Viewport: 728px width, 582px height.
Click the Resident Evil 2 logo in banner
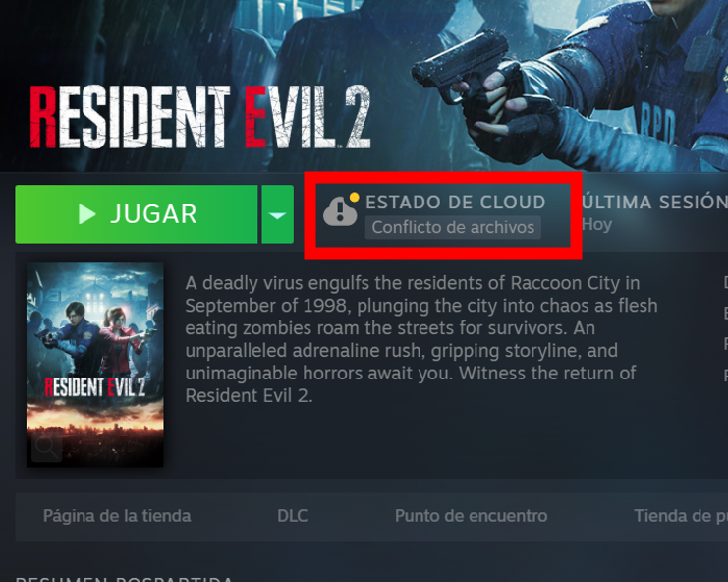(200, 117)
